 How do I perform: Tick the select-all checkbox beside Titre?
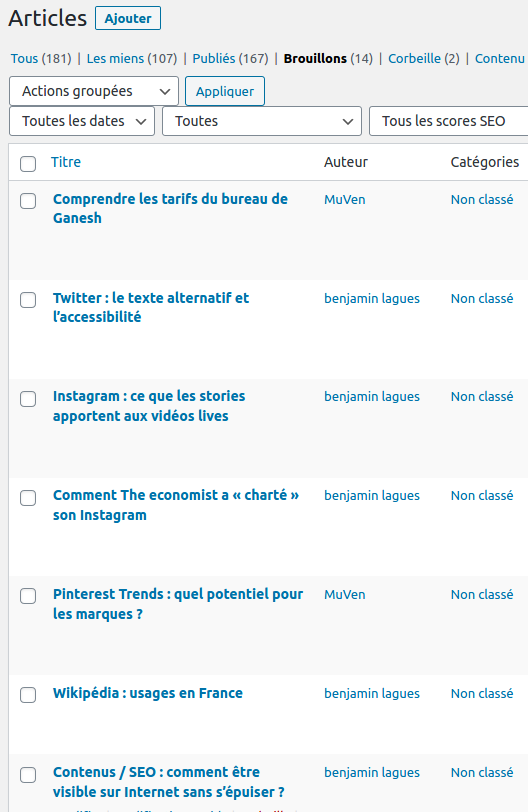click(28, 164)
